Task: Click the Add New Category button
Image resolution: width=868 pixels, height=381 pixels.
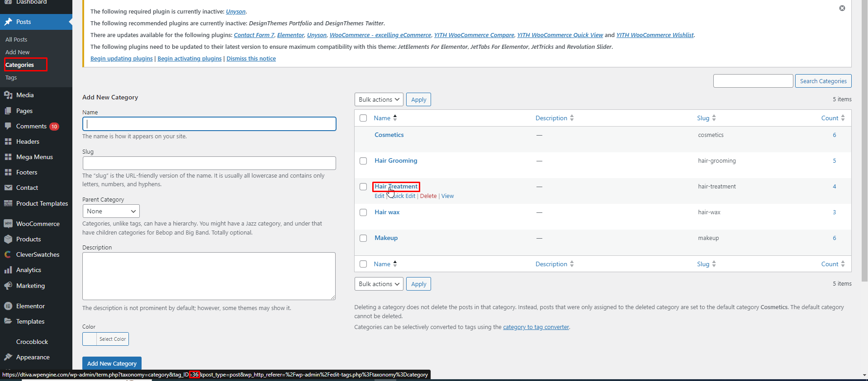Action: point(112,363)
